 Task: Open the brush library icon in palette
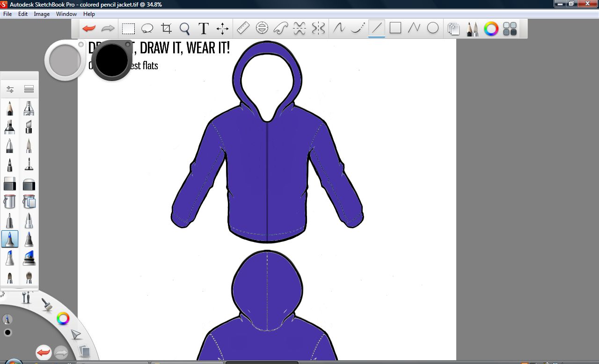click(x=29, y=89)
